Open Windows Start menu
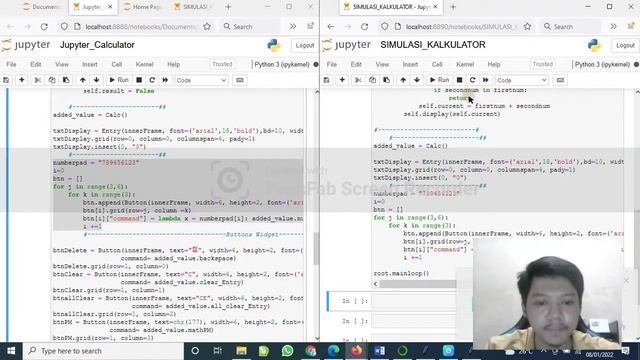The height and width of the screenshot is (360, 640). 11,351
